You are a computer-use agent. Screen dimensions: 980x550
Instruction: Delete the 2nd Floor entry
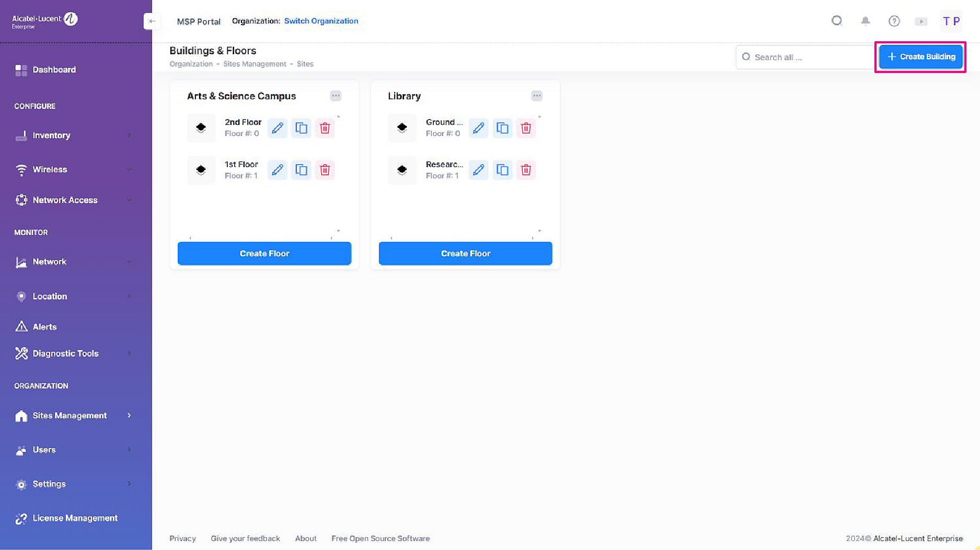click(325, 128)
